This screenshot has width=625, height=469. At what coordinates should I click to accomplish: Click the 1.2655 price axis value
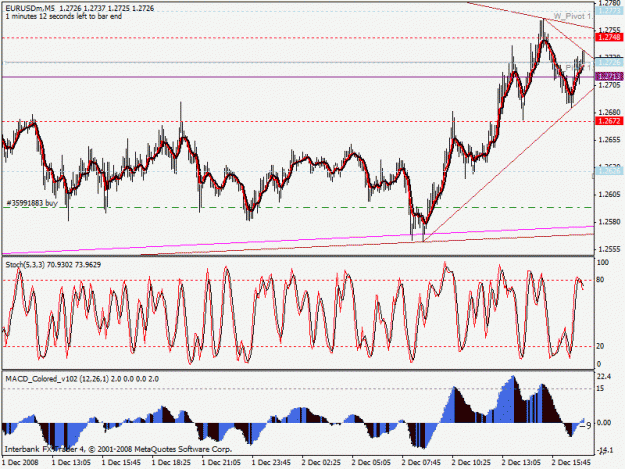[x=609, y=140]
